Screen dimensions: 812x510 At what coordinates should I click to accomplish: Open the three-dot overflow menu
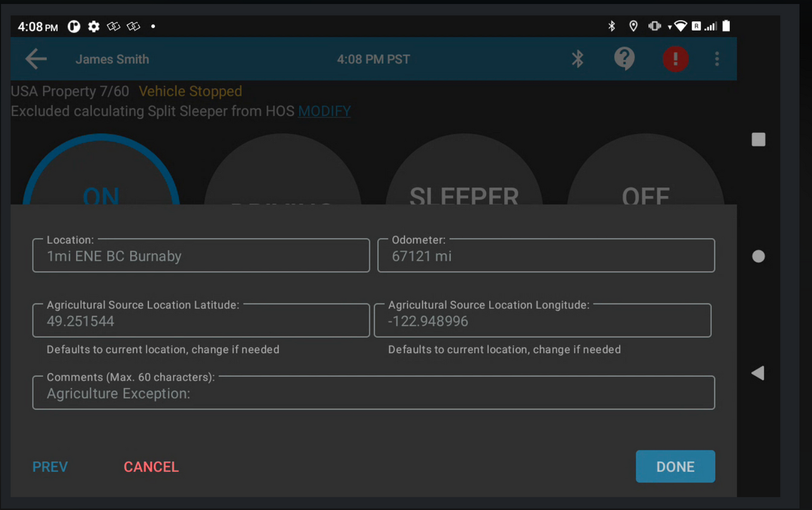pyautogui.click(x=716, y=59)
